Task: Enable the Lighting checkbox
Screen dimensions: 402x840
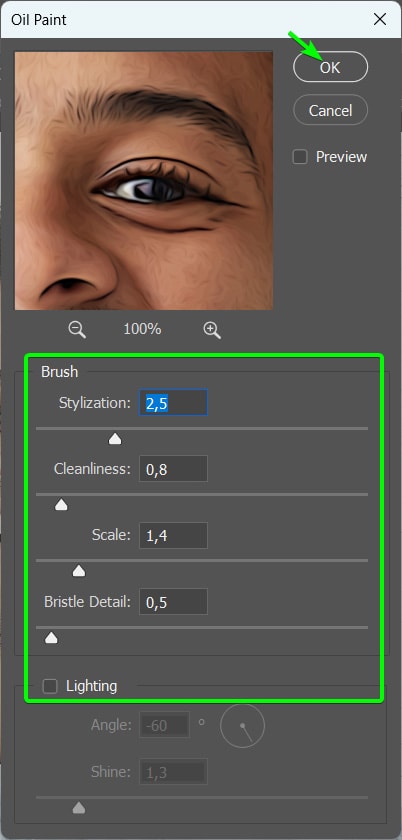Action: [50, 686]
